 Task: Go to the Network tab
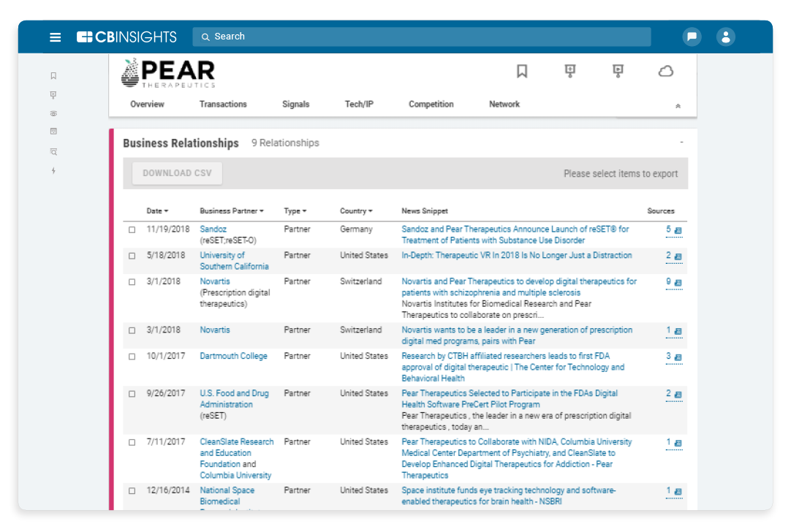coord(504,104)
